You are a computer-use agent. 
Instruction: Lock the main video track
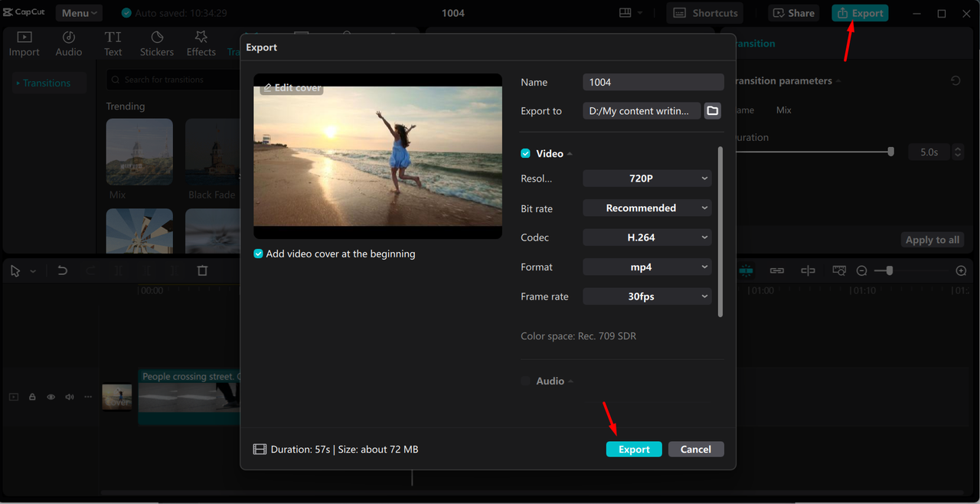point(32,397)
